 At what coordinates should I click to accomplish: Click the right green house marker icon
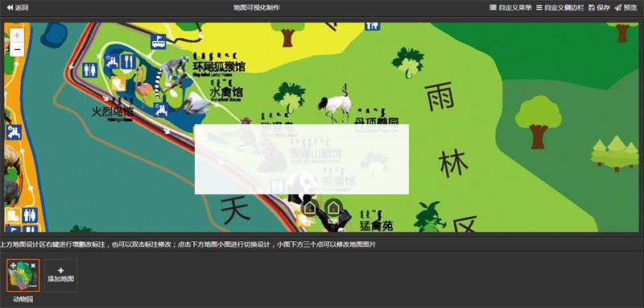332,207
